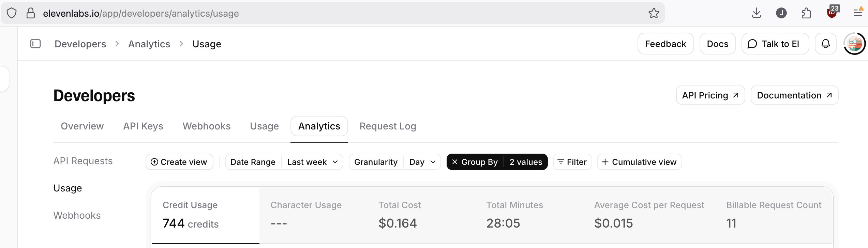
Task: Switch to the Overview tab
Action: (x=82, y=126)
